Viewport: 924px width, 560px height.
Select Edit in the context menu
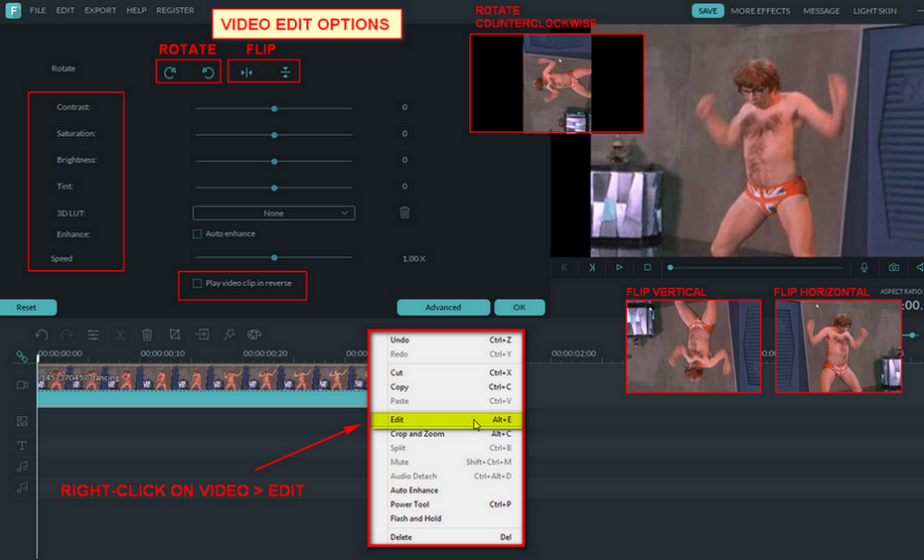444,420
